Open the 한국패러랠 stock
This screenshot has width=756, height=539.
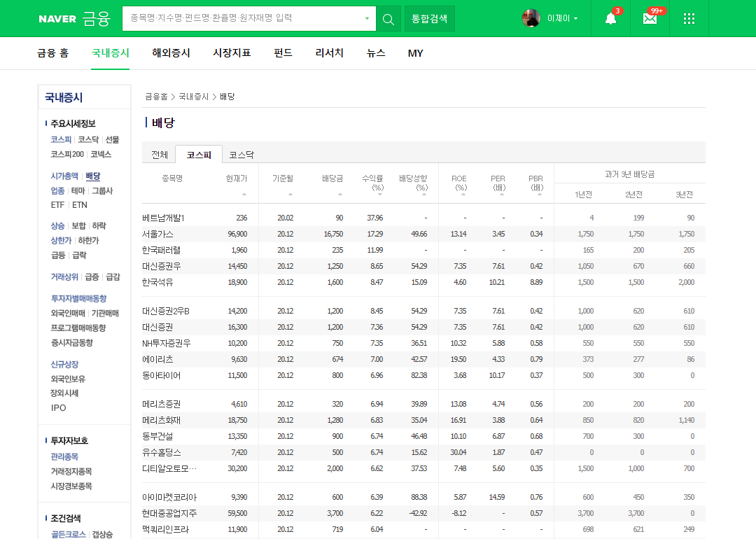click(x=161, y=250)
